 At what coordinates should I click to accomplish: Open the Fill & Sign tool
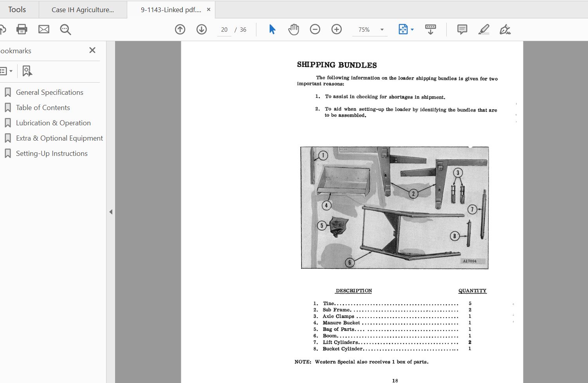(505, 29)
